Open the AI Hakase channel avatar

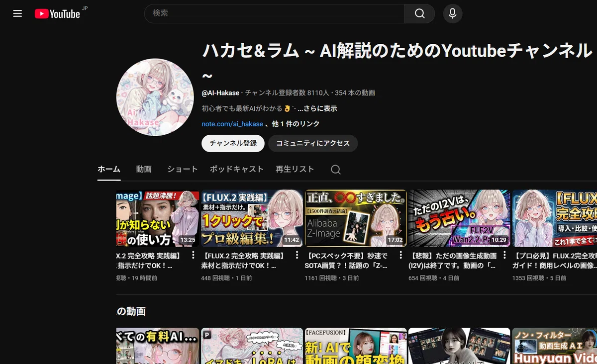[155, 97]
